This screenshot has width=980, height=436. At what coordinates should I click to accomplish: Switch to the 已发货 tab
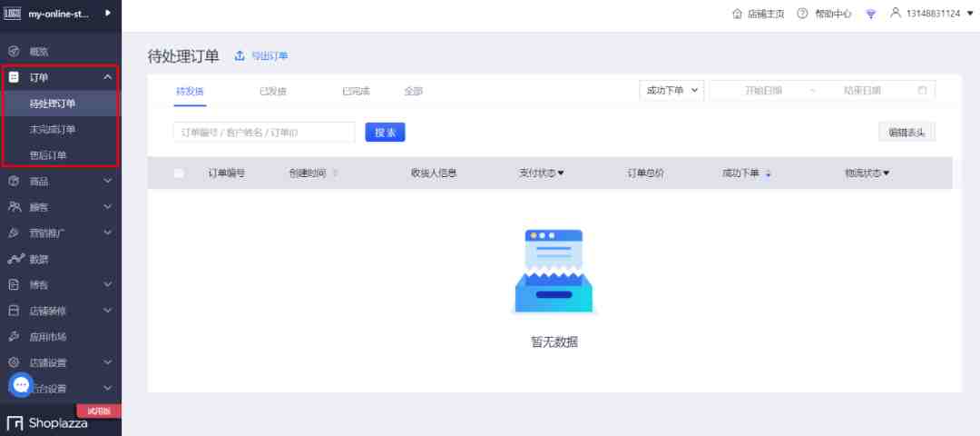click(272, 92)
